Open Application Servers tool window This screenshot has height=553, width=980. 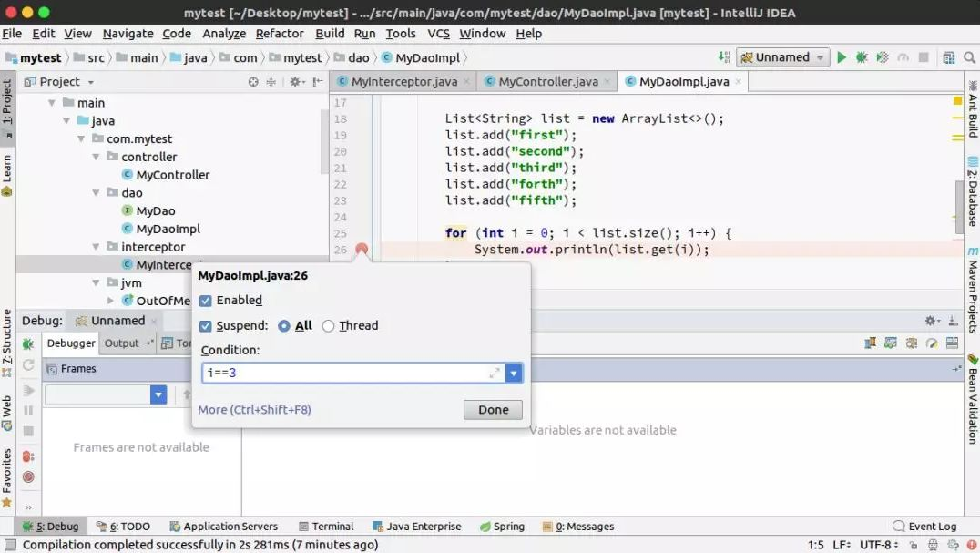pyautogui.click(x=224, y=527)
